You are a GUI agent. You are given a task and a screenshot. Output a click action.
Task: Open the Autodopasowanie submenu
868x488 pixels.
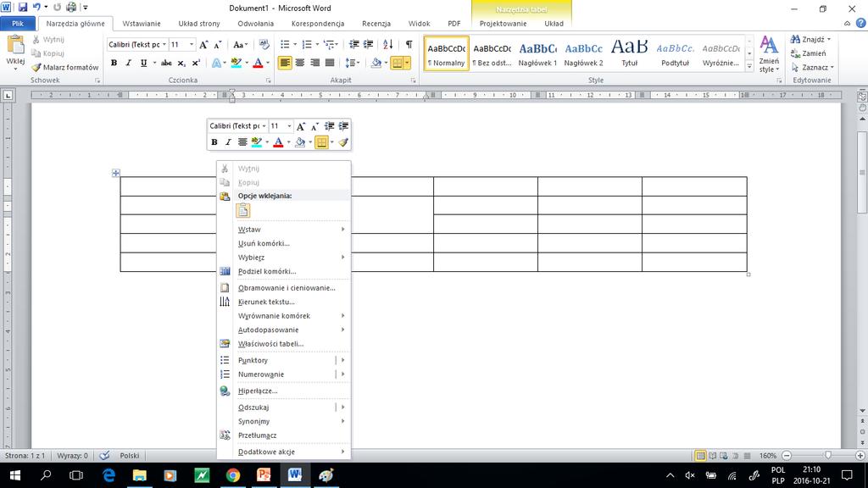tap(283, 330)
